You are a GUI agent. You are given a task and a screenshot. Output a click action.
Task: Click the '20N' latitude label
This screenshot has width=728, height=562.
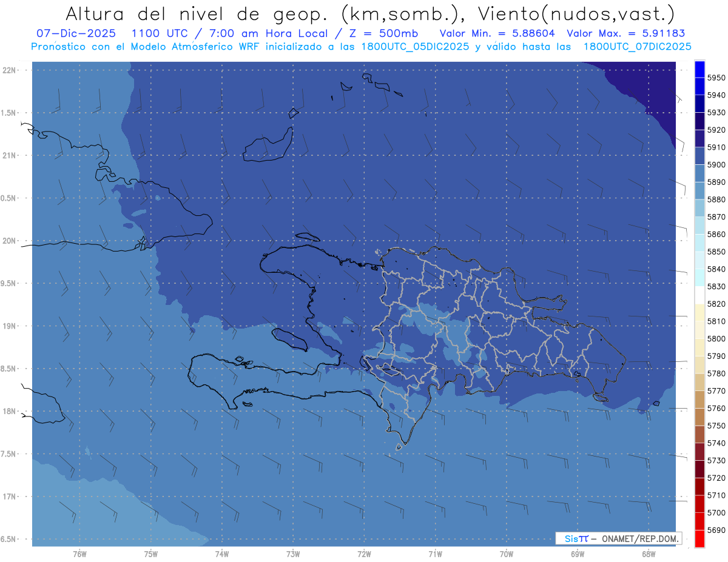pos(10,241)
